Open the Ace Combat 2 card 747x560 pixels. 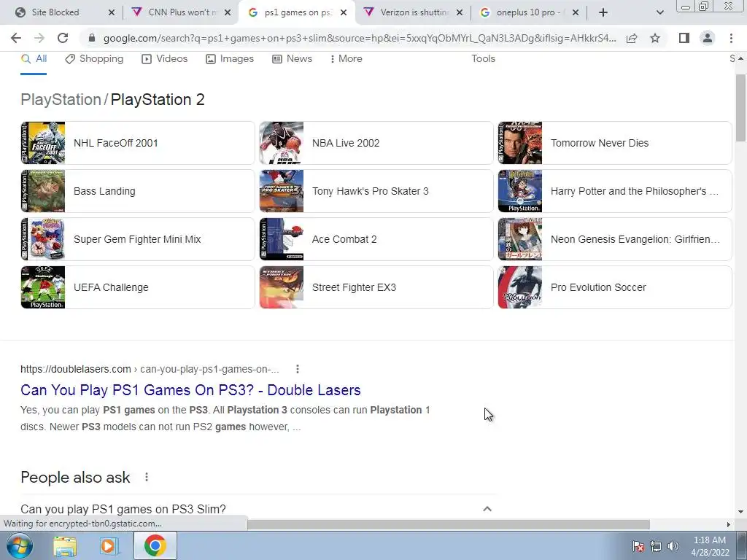[x=376, y=239]
